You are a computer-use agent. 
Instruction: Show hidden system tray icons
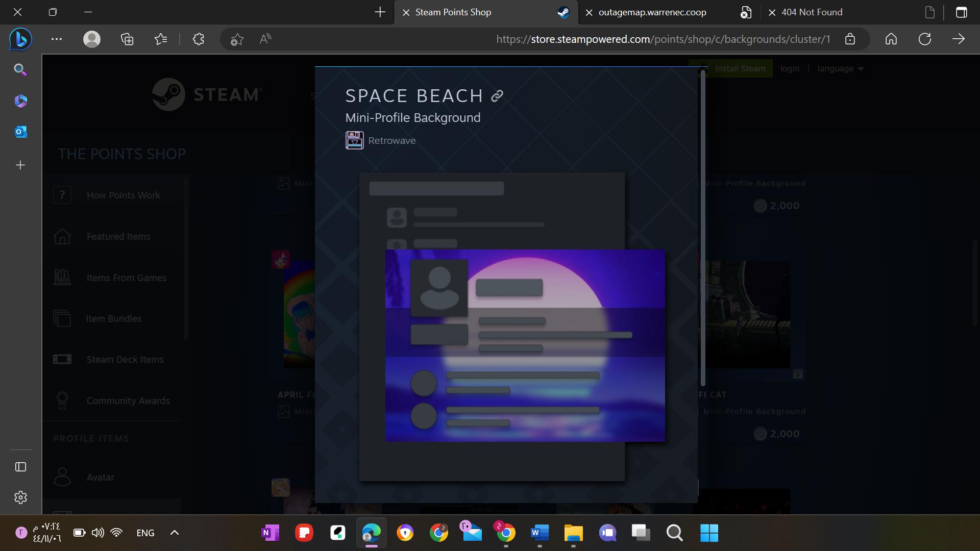click(175, 533)
